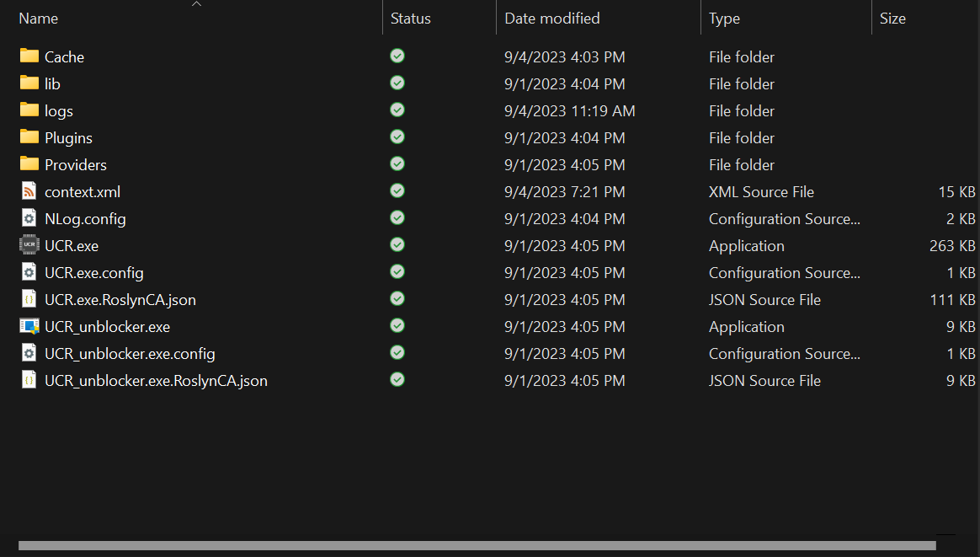Screen dimensions: 980x557
Task: Select the UCR.exe file name
Action: point(72,246)
